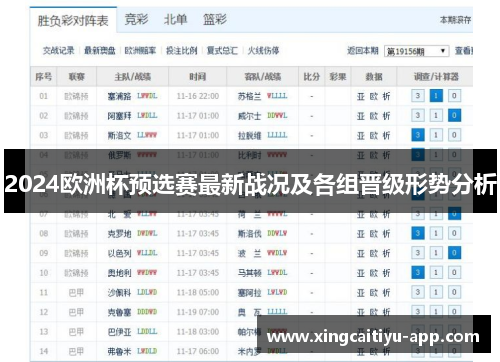This screenshot has height=362, width=500.
Task: Open 欧 data for match 01 塞浦路
Action: click(374, 96)
